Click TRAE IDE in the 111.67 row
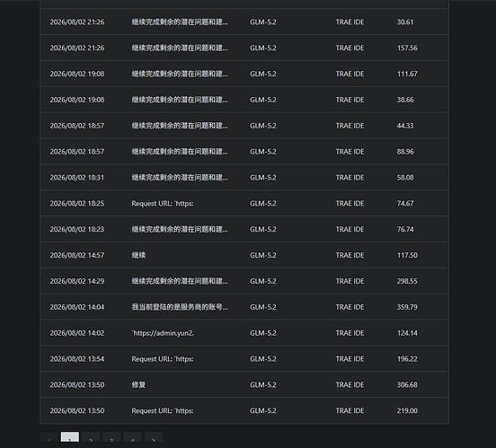496x448 pixels. [350, 74]
